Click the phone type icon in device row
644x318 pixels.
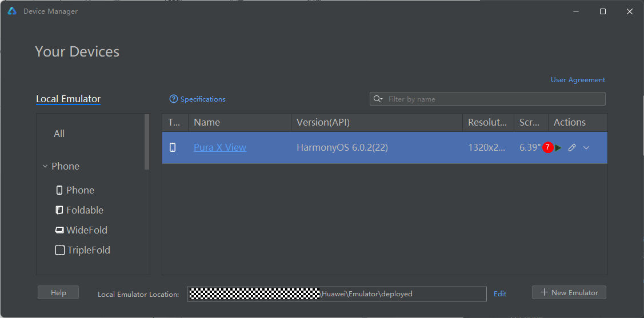173,147
